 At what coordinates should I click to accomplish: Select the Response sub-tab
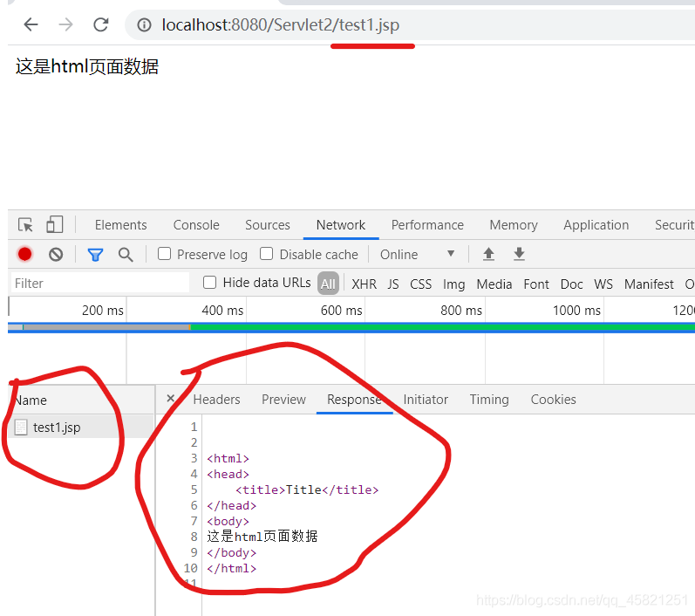tap(354, 400)
